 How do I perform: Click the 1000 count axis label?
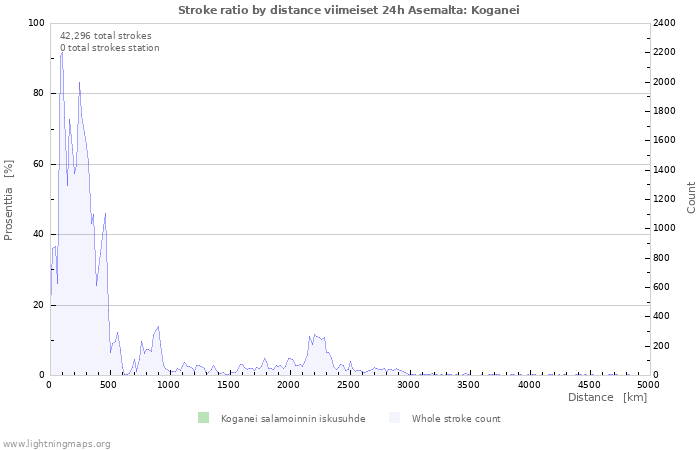click(664, 228)
